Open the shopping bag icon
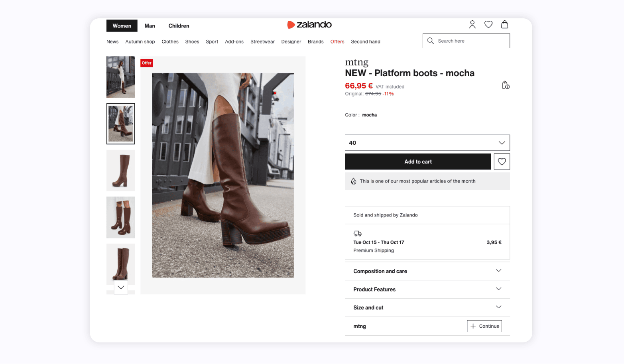The image size is (624, 364). pos(504,24)
